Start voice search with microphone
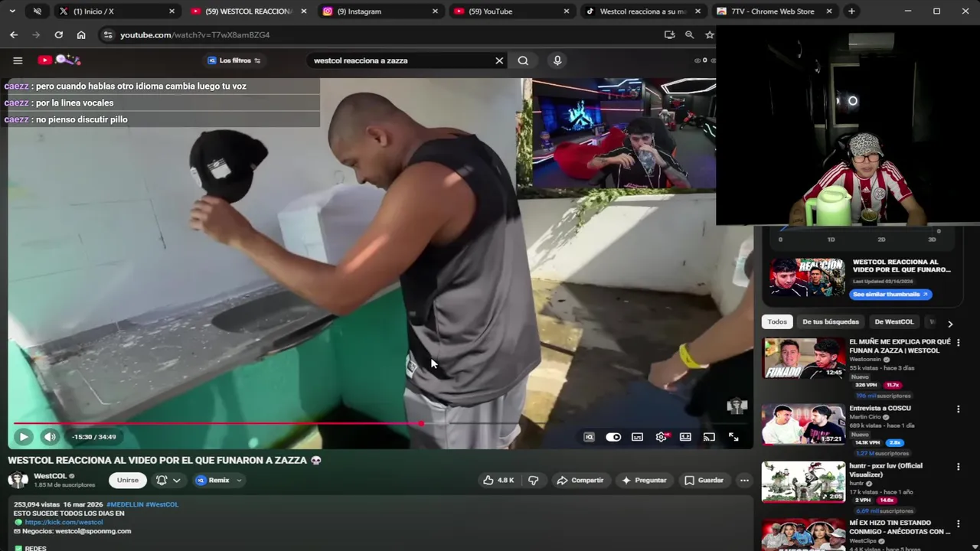Image resolution: width=980 pixels, height=551 pixels. coord(557,60)
